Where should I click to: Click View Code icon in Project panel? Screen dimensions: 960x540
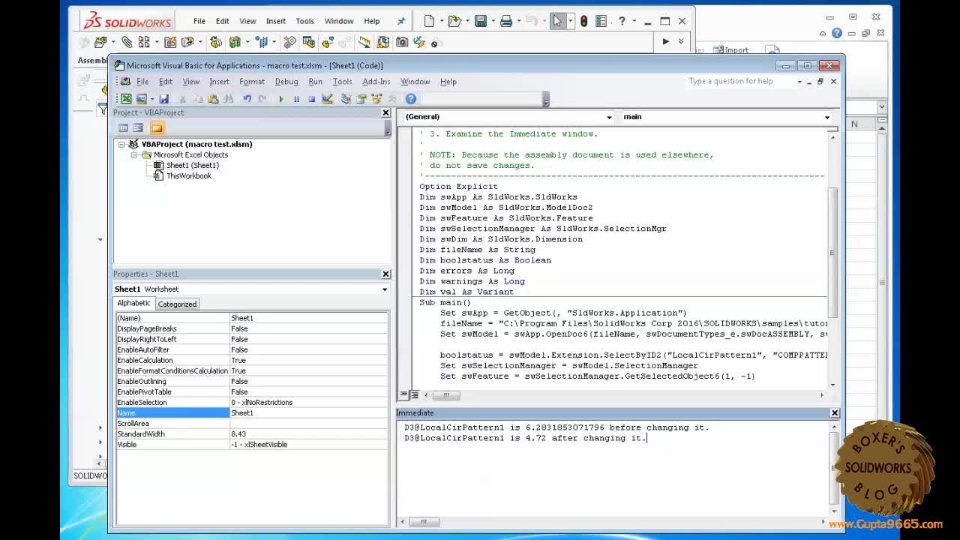click(x=123, y=128)
